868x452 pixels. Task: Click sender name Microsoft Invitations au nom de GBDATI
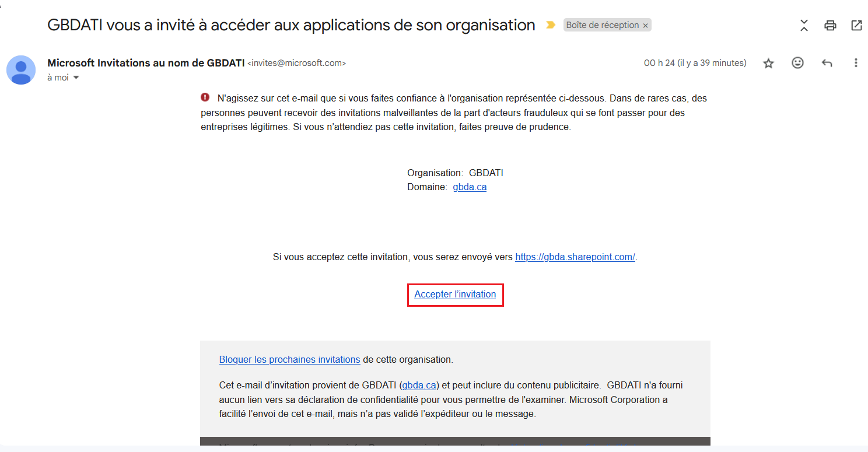[x=146, y=63]
